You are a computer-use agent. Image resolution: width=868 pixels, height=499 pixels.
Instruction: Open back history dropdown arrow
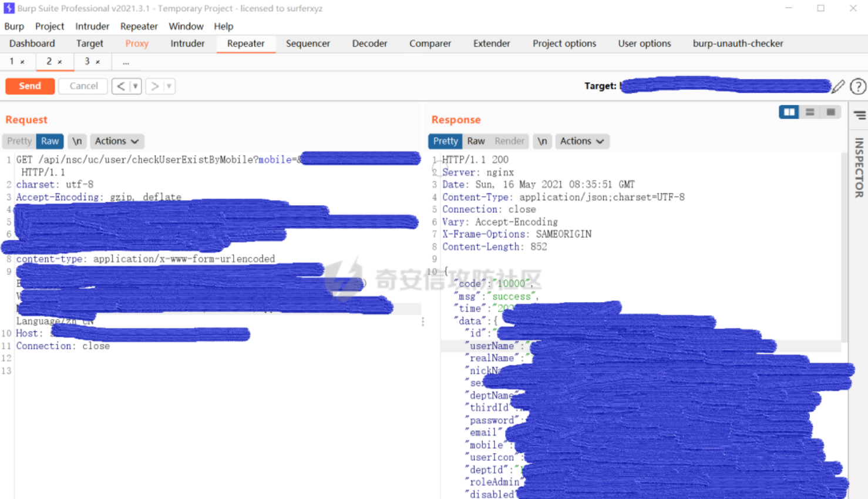(x=135, y=86)
